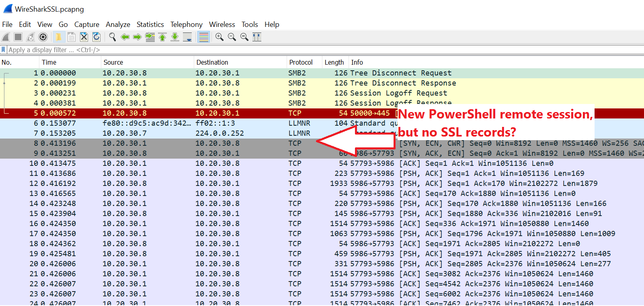Jump to the last packet icon
This screenshot has width=644, height=306.
coord(175,37)
